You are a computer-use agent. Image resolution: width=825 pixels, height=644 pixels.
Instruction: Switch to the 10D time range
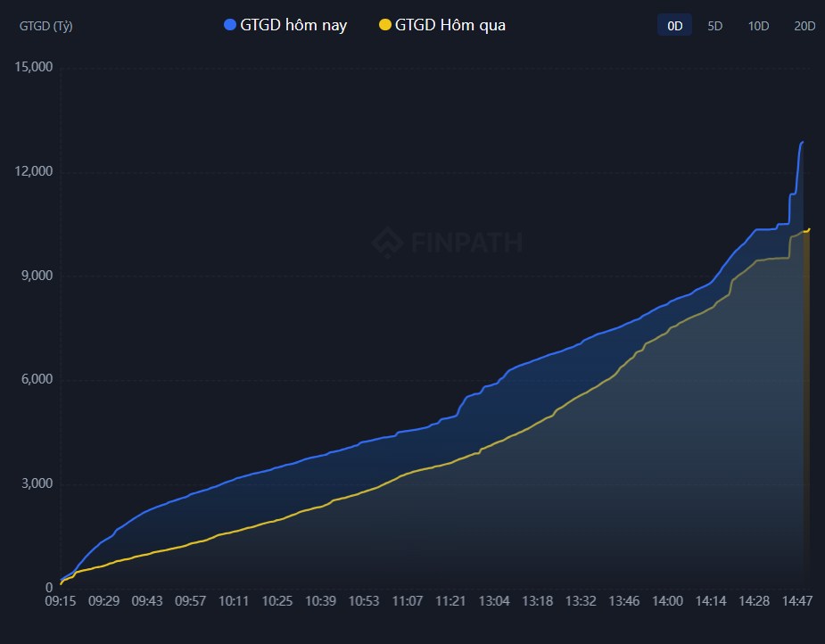[758, 26]
